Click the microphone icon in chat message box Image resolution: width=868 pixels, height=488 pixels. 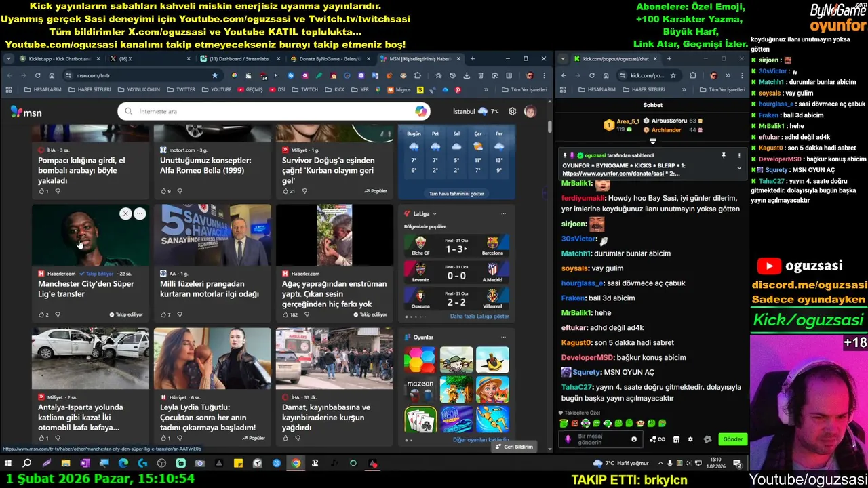pyautogui.click(x=568, y=439)
